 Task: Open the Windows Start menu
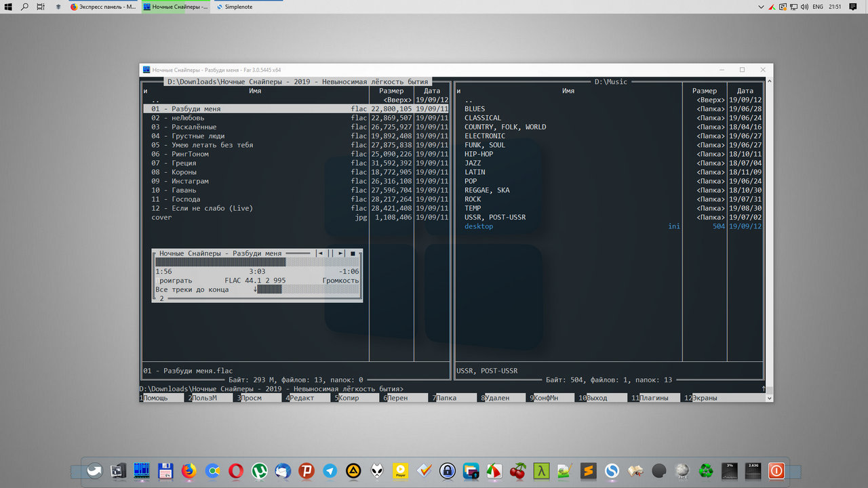8,7
